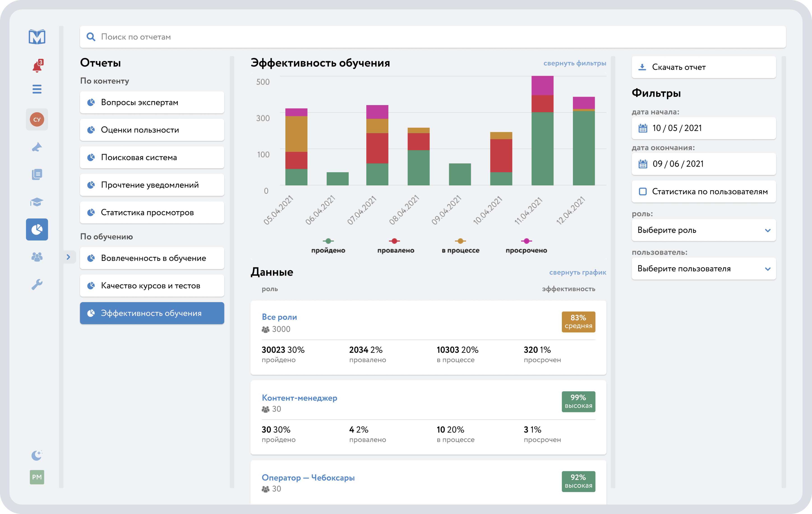
Task: Expand sidebar with the chevron arrow
Action: point(68,257)
